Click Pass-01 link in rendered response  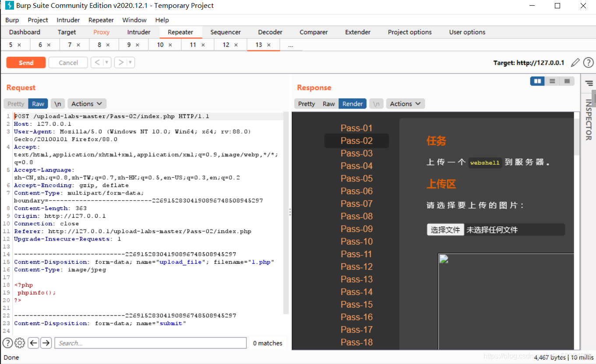pyautogui.click(x=356, y=128)
